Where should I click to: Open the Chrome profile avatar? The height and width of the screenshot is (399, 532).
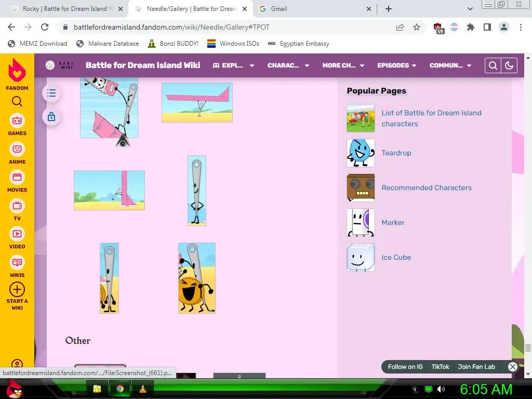pyautogui.click(x=504, y=27)
